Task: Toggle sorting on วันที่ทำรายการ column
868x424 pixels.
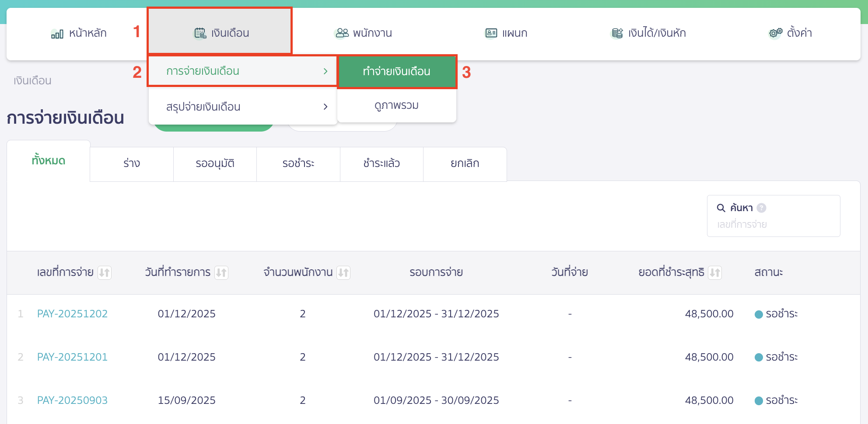Action: (x=222, y=272)
